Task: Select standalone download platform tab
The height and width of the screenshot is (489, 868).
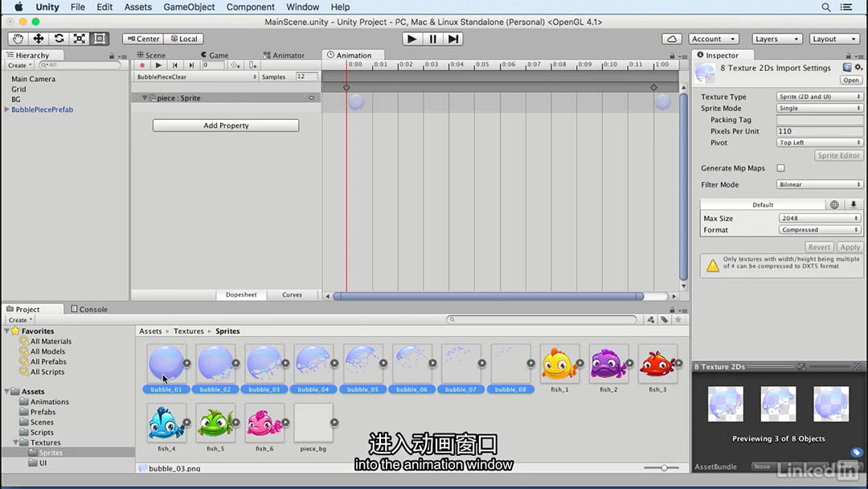Action: click(853, 204)
